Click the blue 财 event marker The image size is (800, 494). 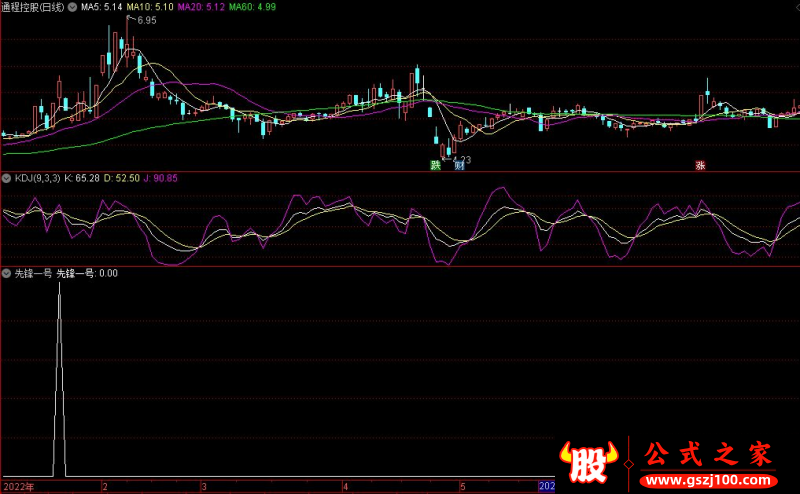point(460,165)
